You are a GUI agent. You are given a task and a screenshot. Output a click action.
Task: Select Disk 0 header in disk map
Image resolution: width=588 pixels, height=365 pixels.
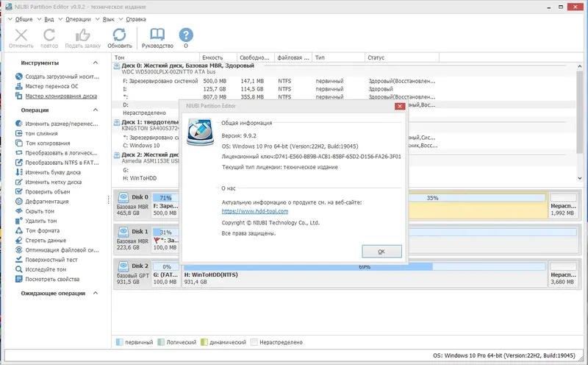point(132,205)
